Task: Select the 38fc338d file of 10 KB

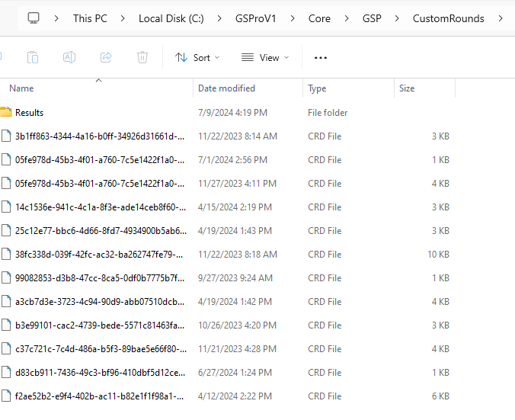Action: pos(99,255)
